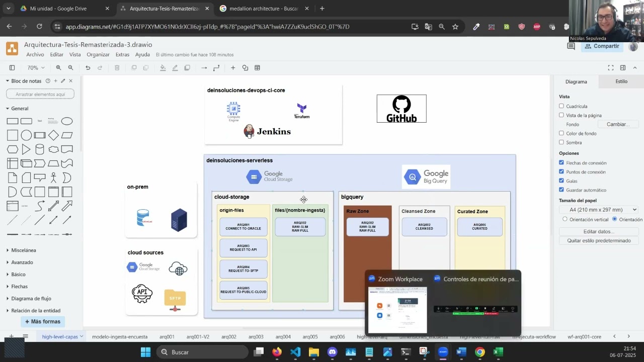This screenshot has height=362, width=644.
Task: Disable the Guías checkbox
Action: [561, 181]
